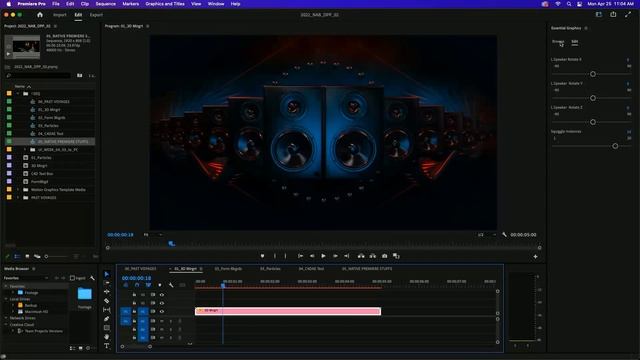Go to the Home screen icon

(40, 15)
